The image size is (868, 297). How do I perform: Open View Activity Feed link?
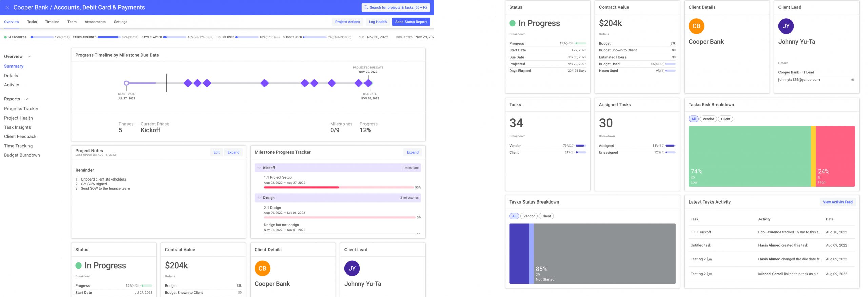[837, 202]
